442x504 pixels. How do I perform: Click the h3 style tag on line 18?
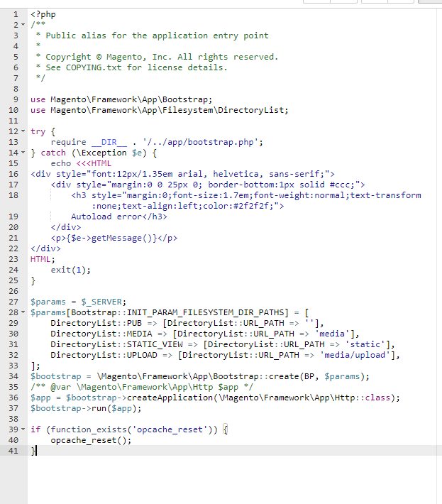point(246,201)
